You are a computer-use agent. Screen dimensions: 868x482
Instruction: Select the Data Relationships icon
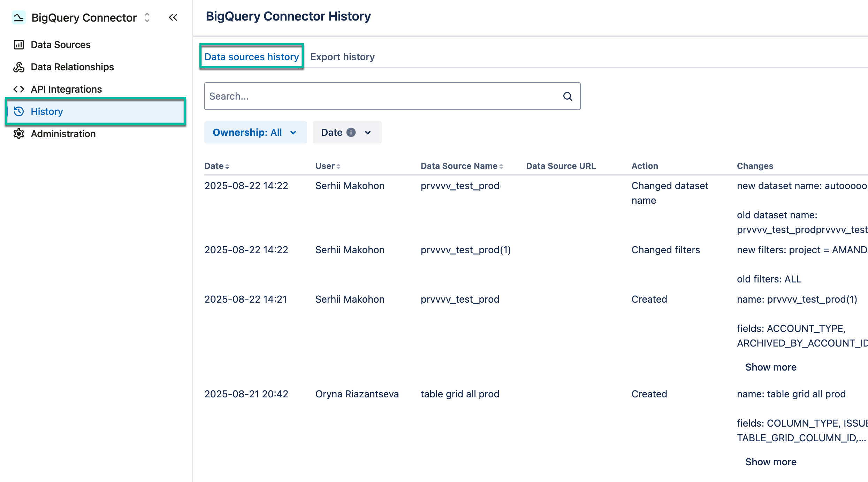pyautogui.click(x=19, y=67)
